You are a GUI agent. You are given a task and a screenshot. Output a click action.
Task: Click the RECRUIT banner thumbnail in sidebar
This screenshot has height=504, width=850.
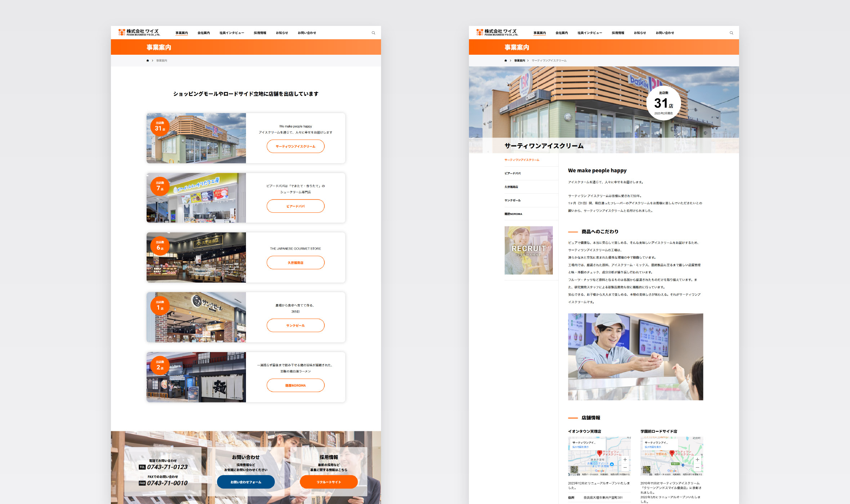(x=528, y=250)
